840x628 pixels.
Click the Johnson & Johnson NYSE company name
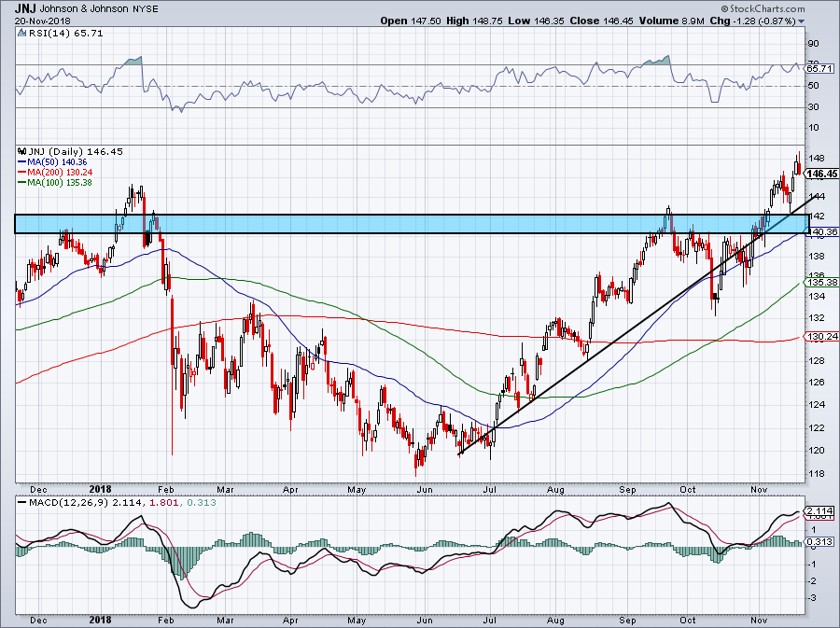pos(99,9)
